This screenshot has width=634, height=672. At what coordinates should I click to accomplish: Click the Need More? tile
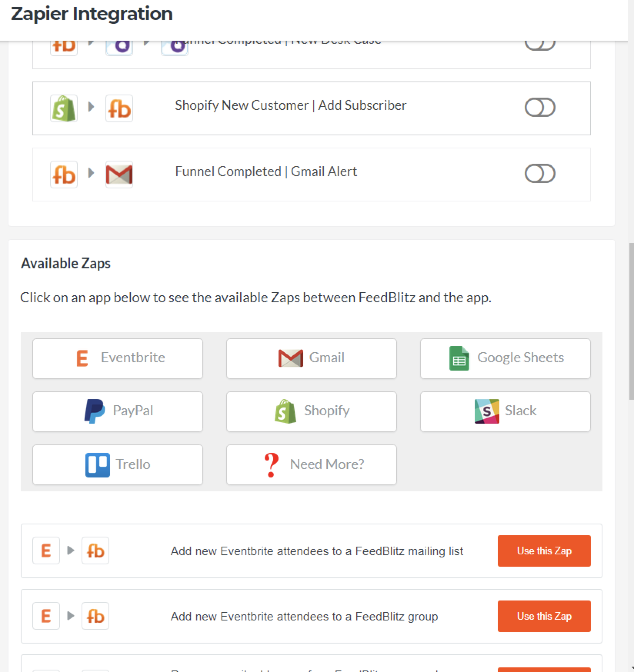tap(312, 464)
